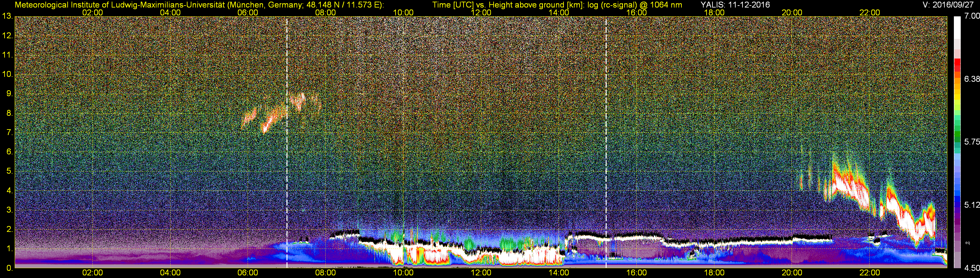Click the 5.75 color scale value
The height and width of the screenshot is (278, 980).
point(972,142)
